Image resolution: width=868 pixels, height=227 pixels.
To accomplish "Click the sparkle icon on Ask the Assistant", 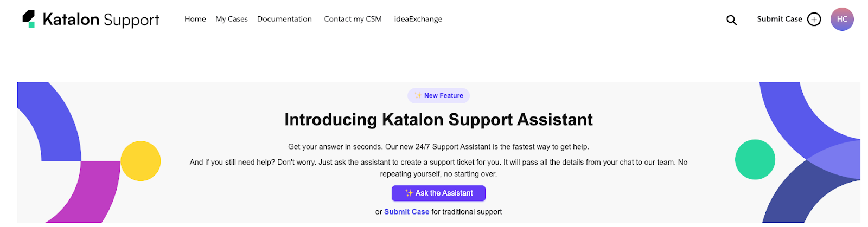I will click(409, 193).
